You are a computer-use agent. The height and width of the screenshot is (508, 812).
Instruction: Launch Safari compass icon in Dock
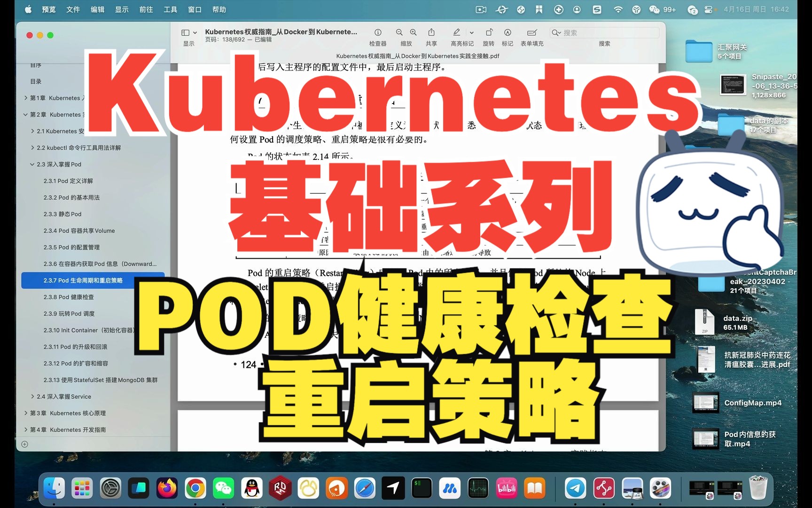click(365, 488)
